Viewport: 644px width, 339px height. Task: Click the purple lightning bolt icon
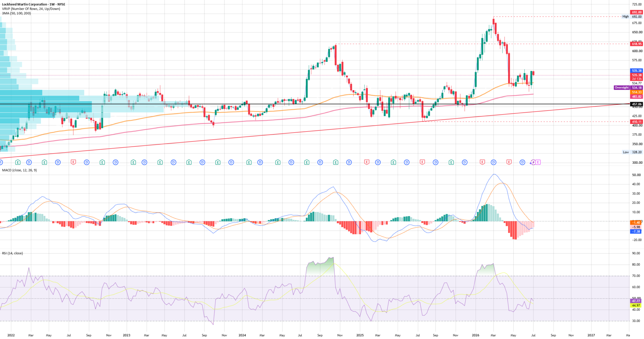[x=533, y=162]
